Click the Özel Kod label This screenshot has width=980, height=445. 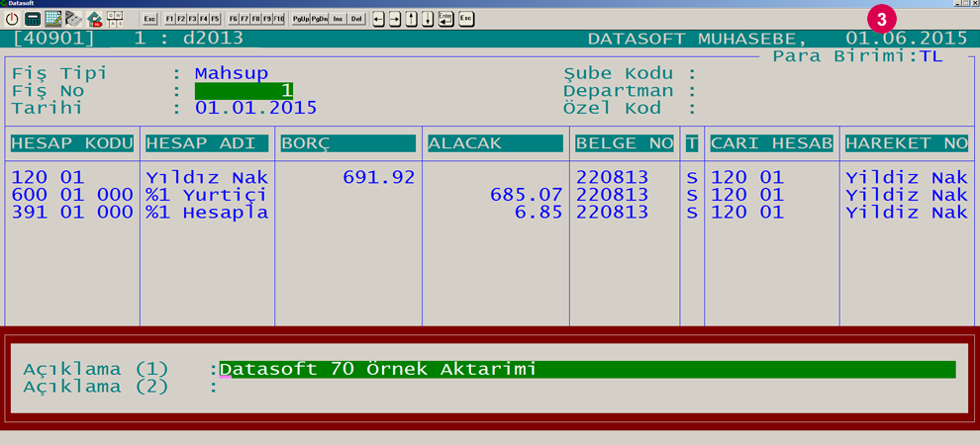(x=612, y=109)
